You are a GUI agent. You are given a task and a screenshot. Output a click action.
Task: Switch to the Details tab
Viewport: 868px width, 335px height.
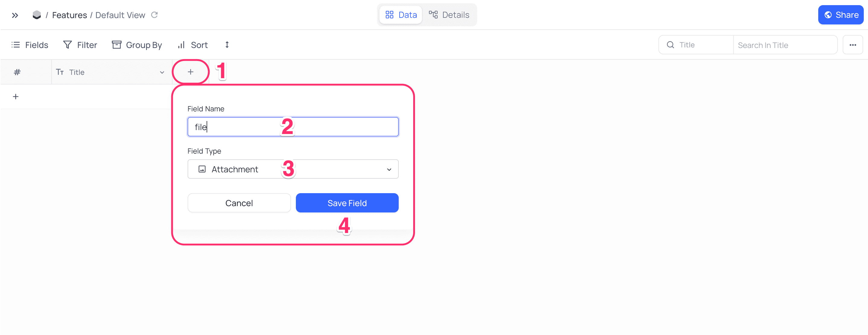[x=449, y=15]
